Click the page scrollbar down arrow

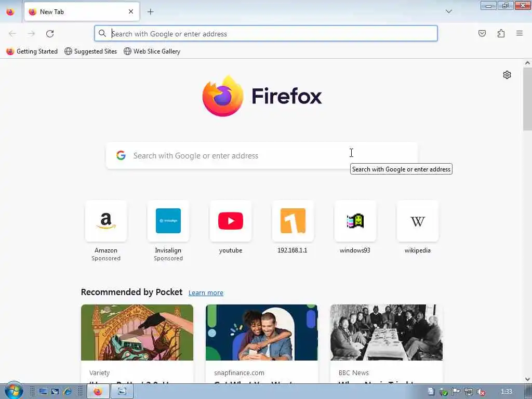(x=527, y=379)
